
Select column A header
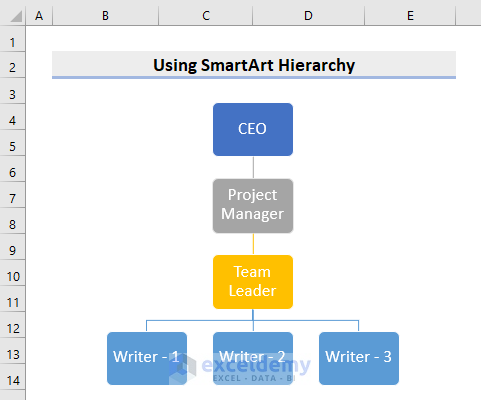[x=39, y=15]
